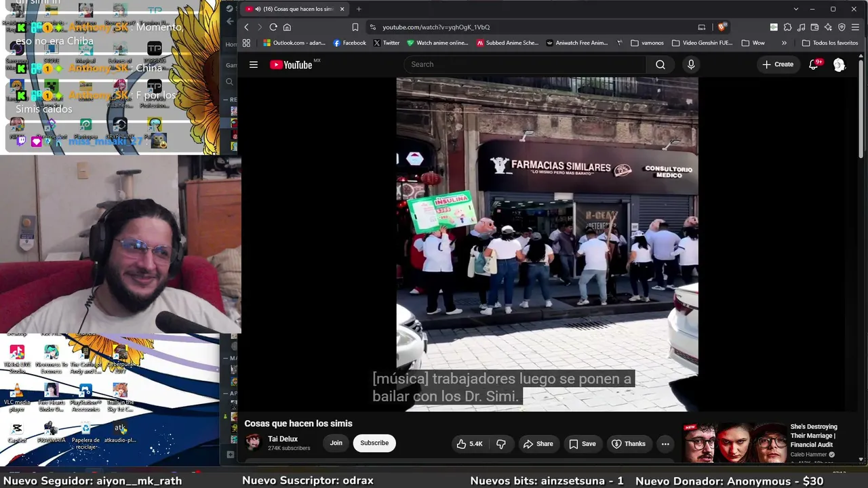Open the screen cast icon in address bar
Screen dimensions: 868x488
[x=702, y=27]
